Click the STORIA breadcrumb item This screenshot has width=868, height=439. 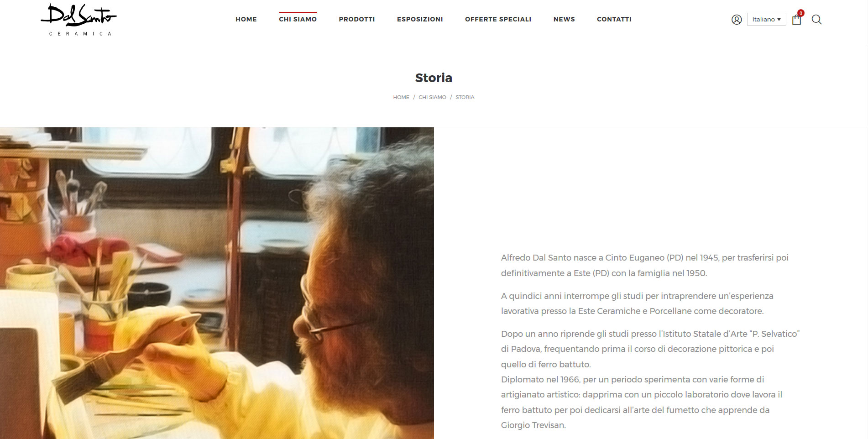(465, 97)
